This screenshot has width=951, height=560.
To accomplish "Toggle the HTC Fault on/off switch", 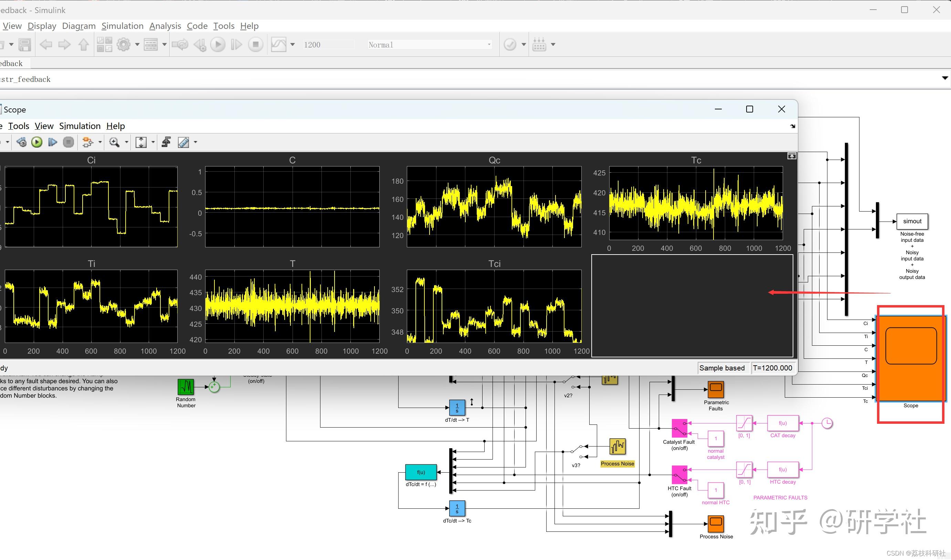I will pos(679,475).
